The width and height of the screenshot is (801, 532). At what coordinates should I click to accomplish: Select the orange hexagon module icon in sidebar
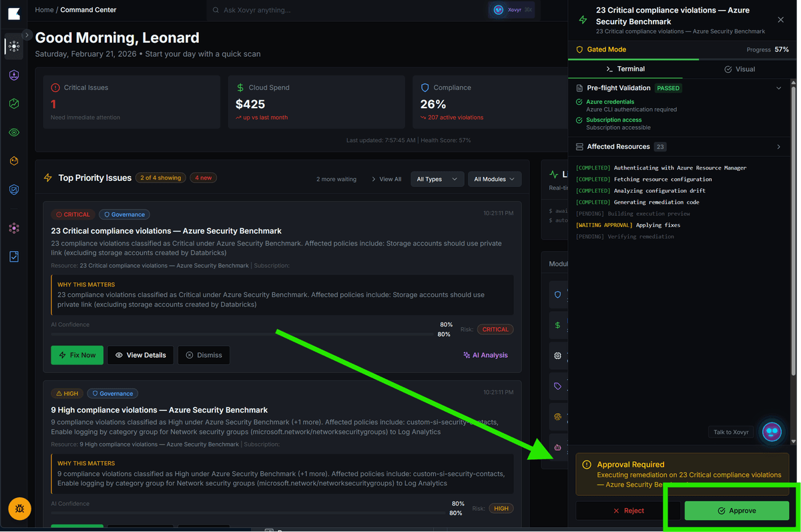tap(13, 160)
